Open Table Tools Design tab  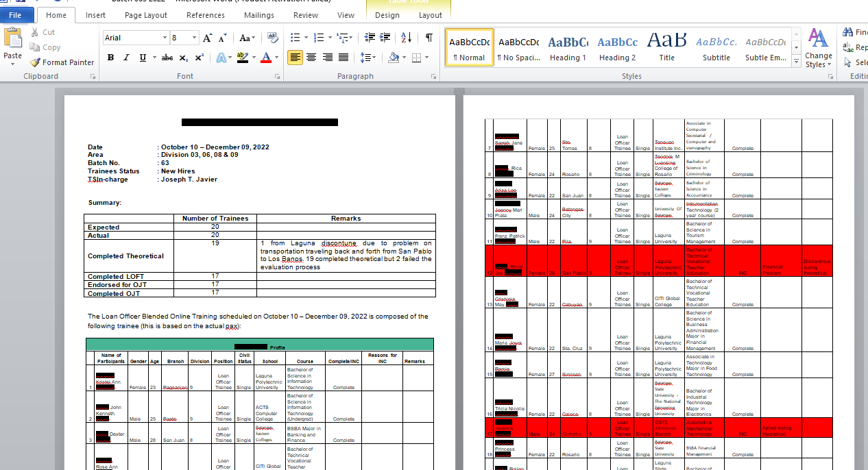tap(387, 15)
